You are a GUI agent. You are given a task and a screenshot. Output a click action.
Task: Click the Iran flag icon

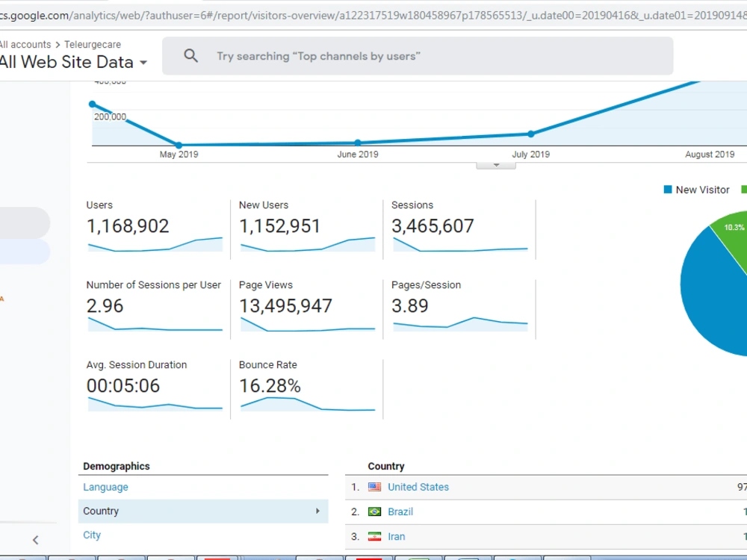pos(374,536)
